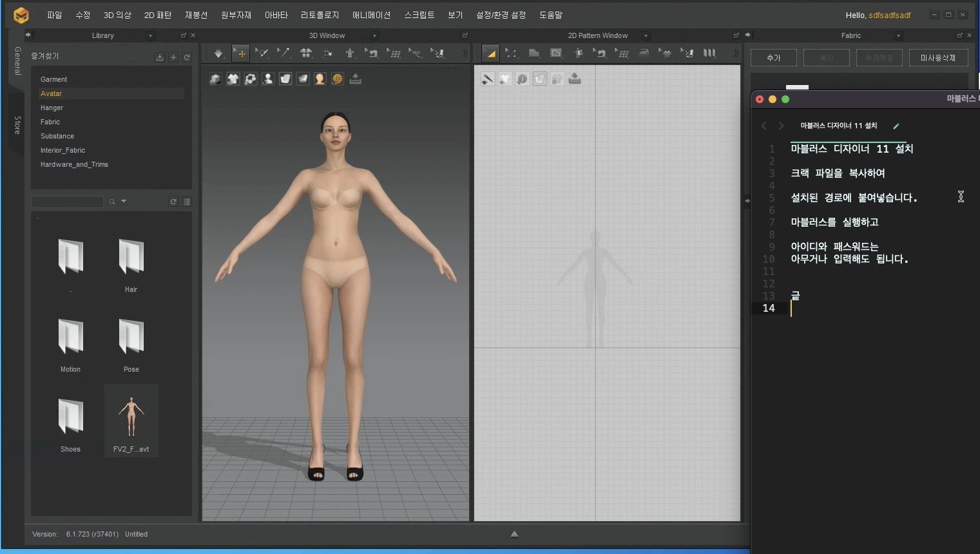The width and height of the screenshot is (980, 554).
Task: Select the FV2_F...avt avatar thumbnail
Action: click(x=131, y=421)
